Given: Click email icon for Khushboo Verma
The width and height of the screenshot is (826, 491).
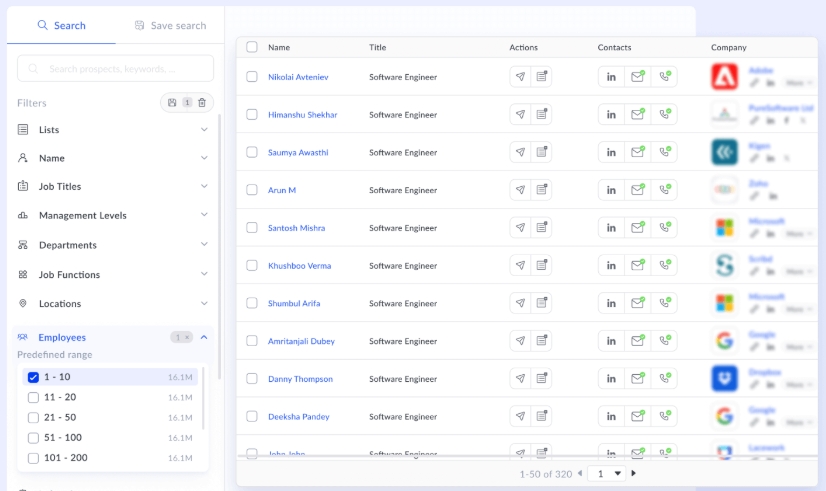Looking at the screenshot, I should [x=637, y=266].
